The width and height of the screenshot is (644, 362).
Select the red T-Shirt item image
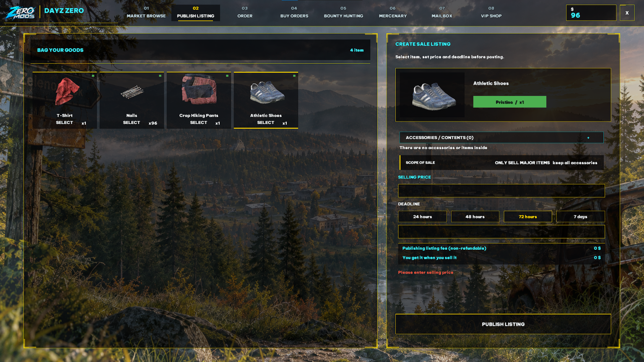(x=67, y=91)
